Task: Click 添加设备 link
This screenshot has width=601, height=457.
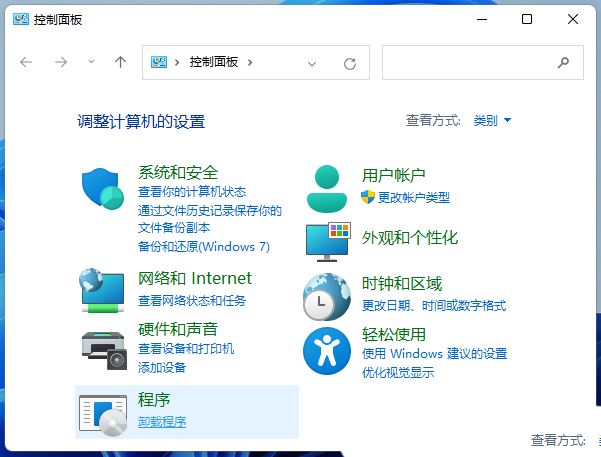Action: [162, 367]
